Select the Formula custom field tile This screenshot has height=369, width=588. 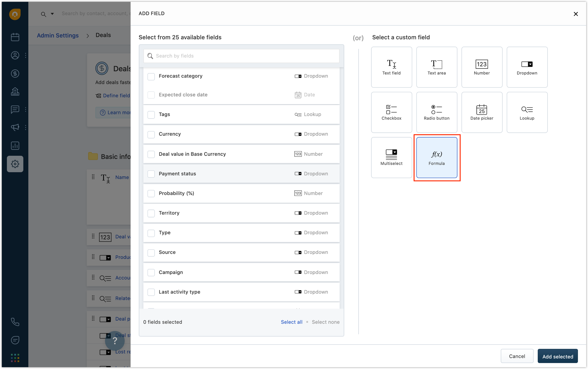pyautogui.click(x=436, y=157)
